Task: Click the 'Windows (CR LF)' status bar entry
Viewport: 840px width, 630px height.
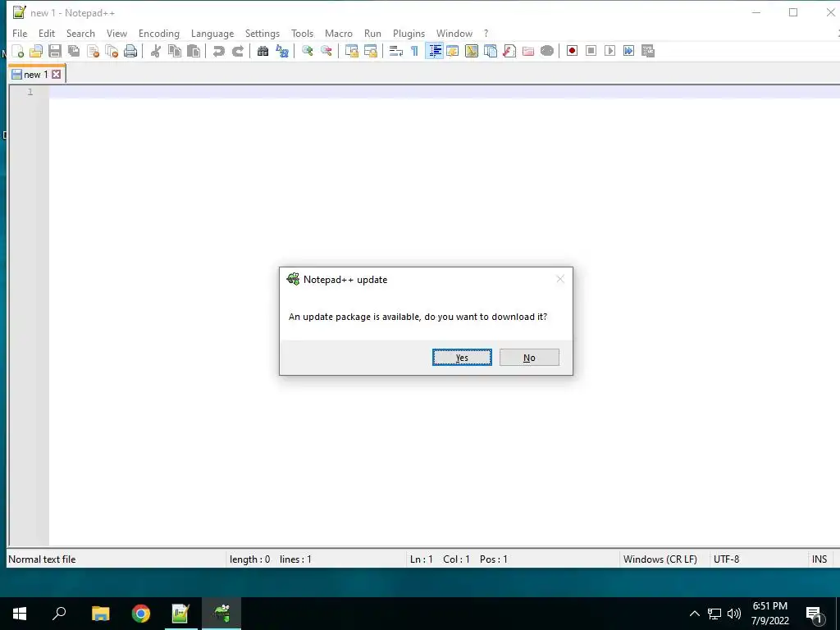Action: pyautogui.click(x=660, y=559)
